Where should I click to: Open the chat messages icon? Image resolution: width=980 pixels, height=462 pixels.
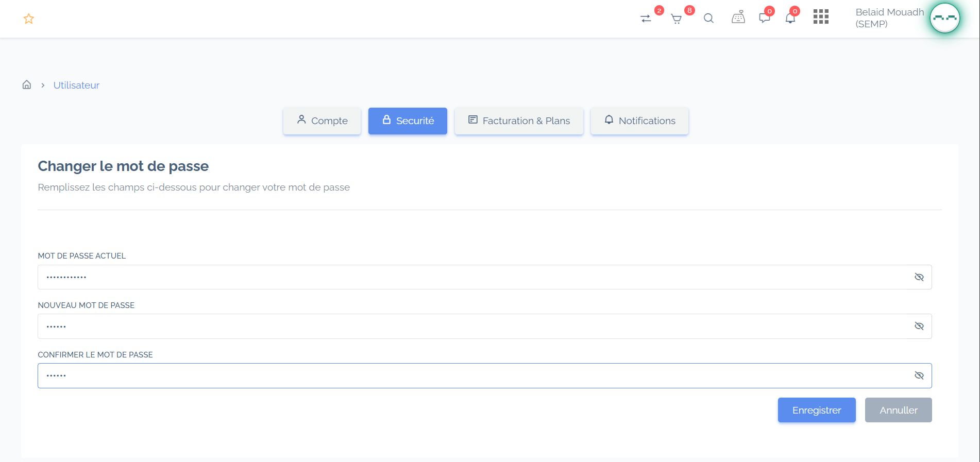point(765,19)
